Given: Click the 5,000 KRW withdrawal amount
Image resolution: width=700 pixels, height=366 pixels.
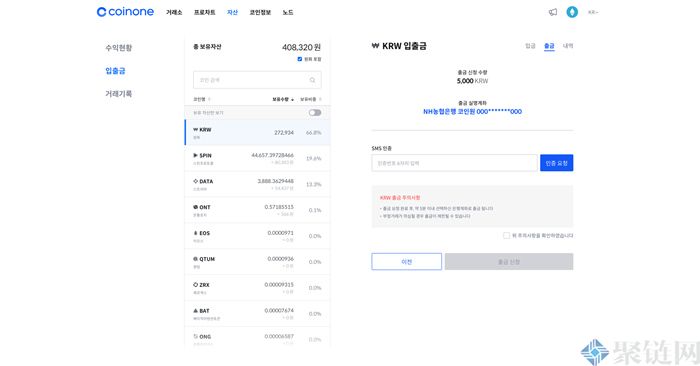Looking at the screenshot, I should 472,81.
